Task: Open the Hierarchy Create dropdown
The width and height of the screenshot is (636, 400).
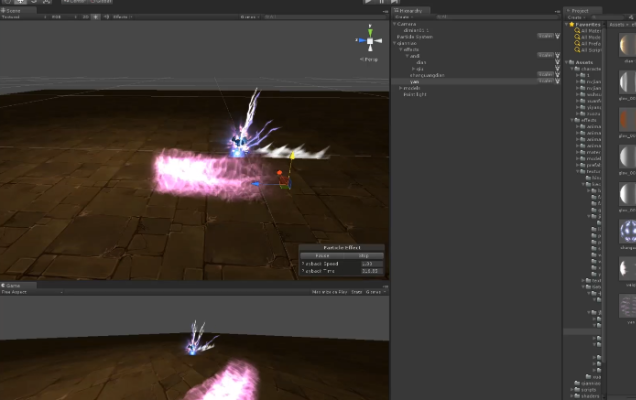Action: [402, 17]
